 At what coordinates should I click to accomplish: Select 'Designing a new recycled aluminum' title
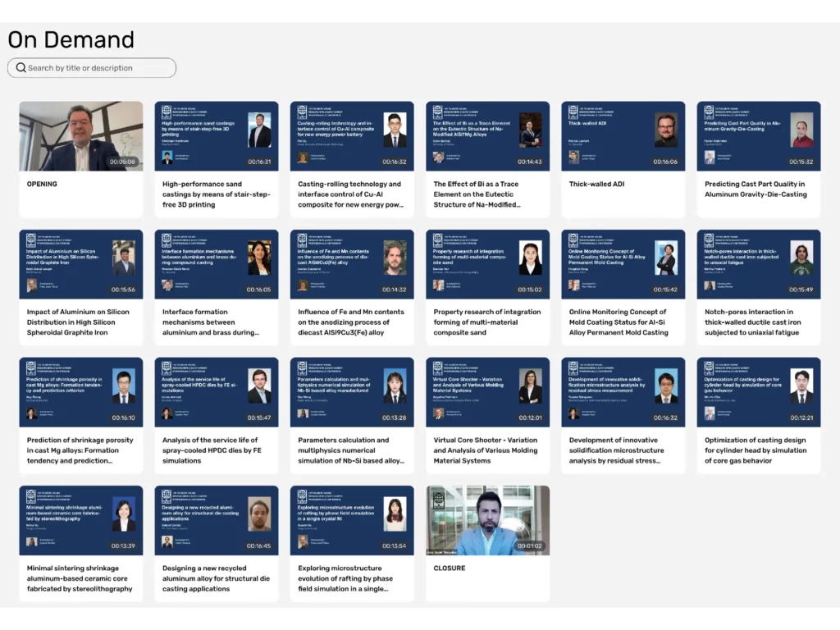(x=216, y=578)
